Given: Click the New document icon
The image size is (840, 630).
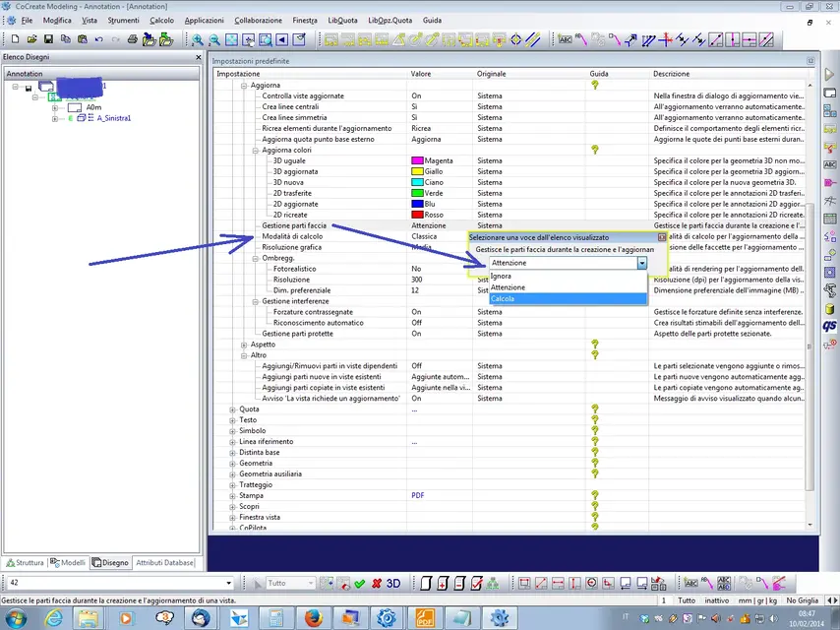Looking at the screenshot, I should (x=15, y=39).
